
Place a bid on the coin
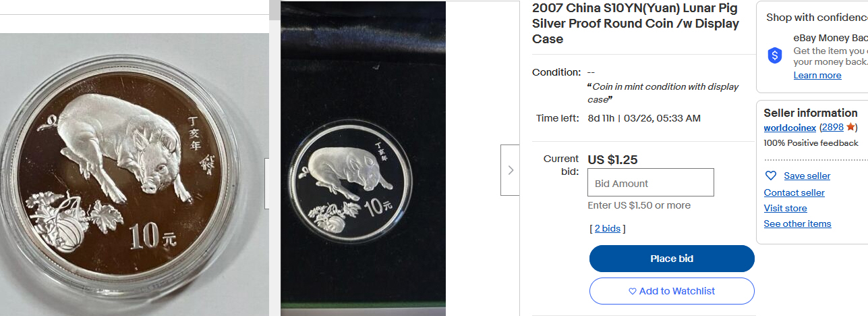click(672, 259)
